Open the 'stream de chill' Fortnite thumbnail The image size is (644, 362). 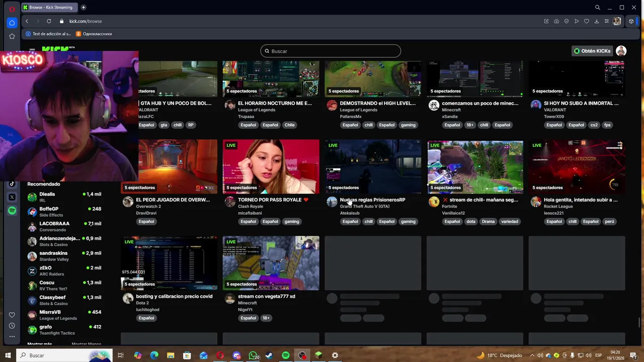point(475,166)
